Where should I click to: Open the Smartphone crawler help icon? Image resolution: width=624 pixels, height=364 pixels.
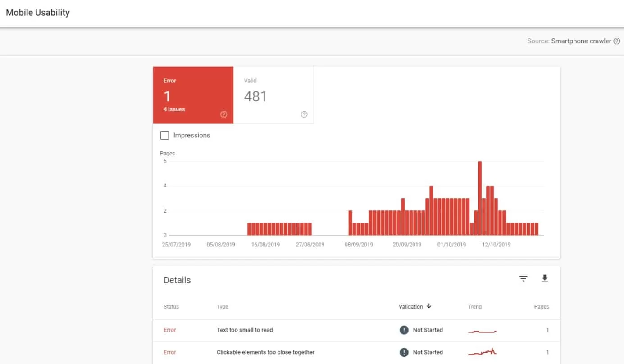pos(617,41)
